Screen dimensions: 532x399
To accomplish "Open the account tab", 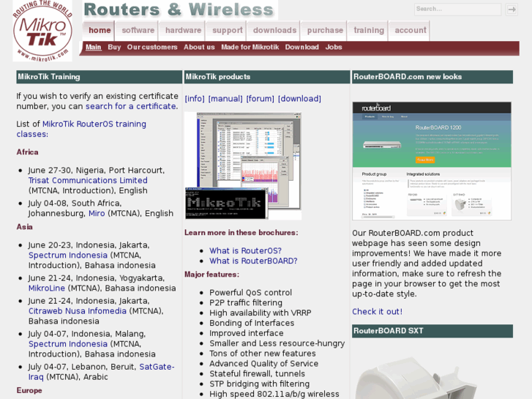I will pos(411,31).
